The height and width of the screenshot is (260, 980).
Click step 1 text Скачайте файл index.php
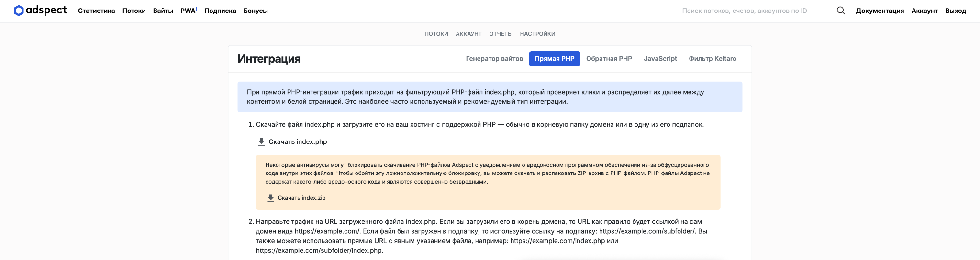[x=480, y=125]
